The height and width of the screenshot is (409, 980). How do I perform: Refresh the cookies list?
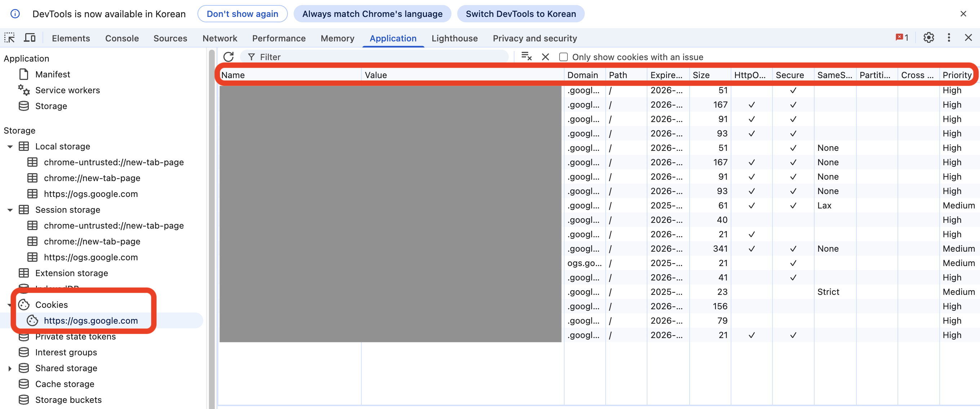click(x=228, y=57)
